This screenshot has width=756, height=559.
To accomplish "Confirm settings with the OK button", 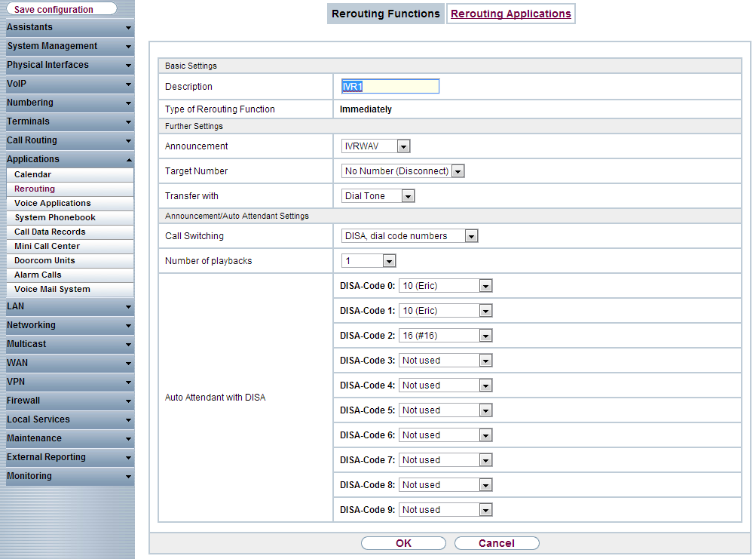I will [403, 543].
